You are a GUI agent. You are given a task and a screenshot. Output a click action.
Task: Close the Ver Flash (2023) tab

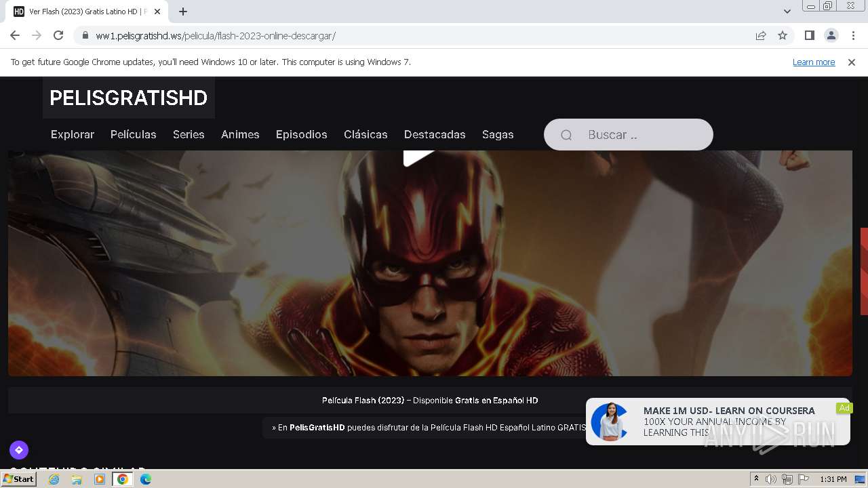click(x=157, y=12)
